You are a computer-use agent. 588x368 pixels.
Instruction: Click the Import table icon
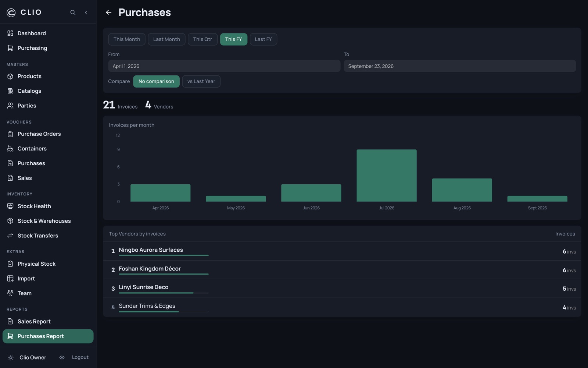(x=10, y=279)
